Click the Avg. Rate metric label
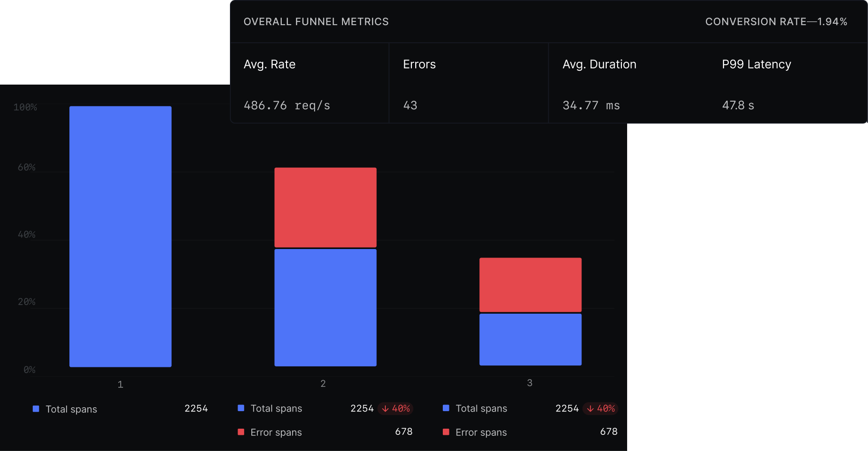Screen dimensions: 868x451 (x=269, y=64)
